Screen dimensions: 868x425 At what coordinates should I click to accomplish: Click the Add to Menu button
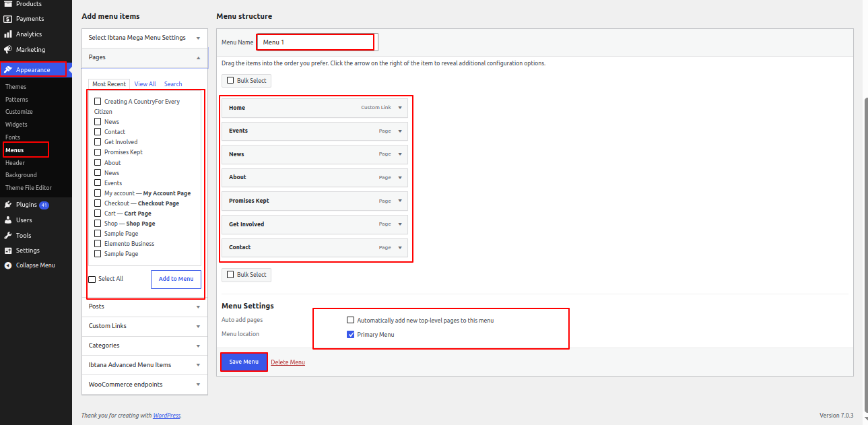[176, 279]
